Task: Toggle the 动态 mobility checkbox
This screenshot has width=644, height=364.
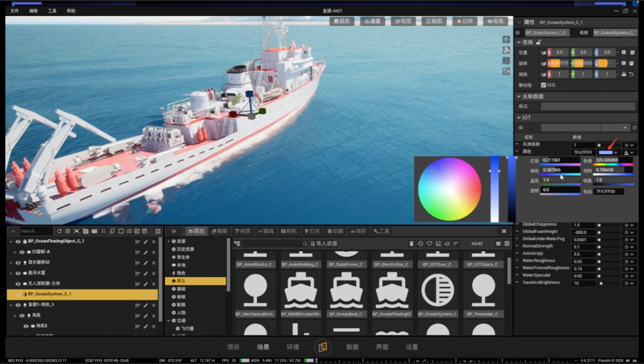Action: (543, 85)
